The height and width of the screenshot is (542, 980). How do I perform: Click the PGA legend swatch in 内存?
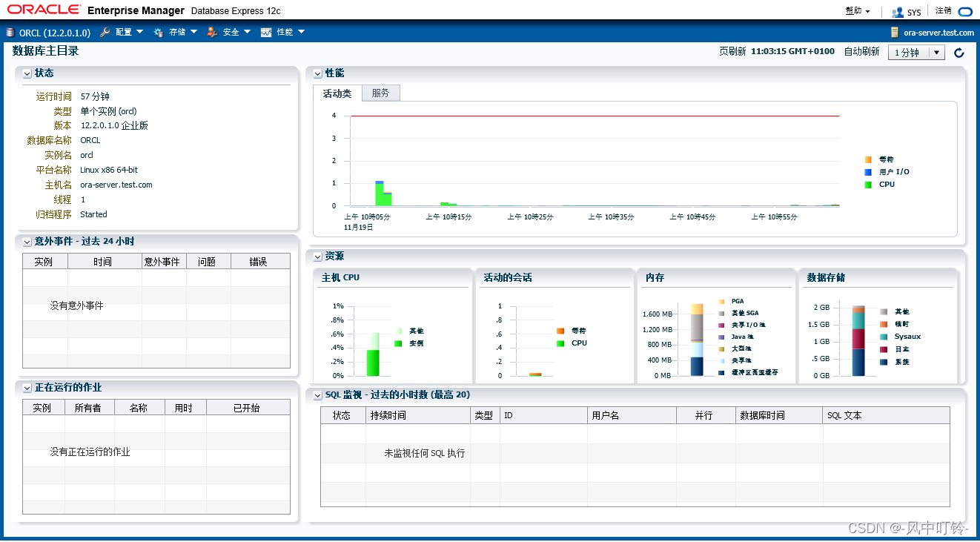tap(721, 302)
